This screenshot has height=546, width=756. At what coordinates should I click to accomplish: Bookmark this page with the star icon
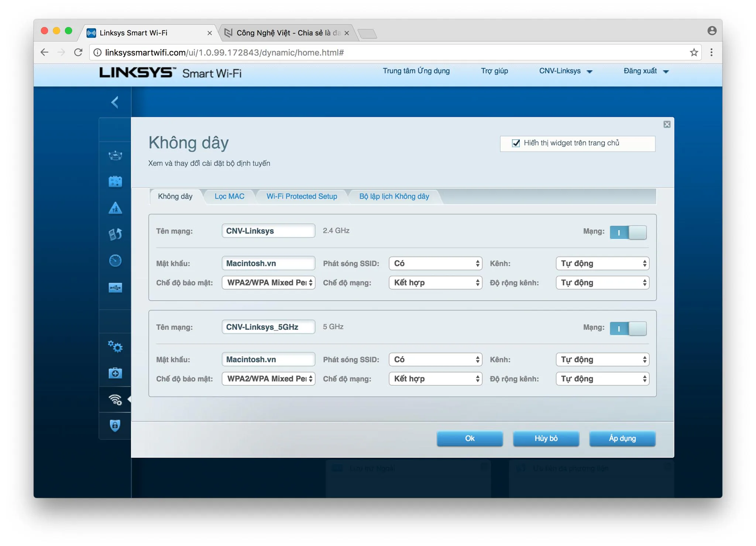tap(694, 52)
